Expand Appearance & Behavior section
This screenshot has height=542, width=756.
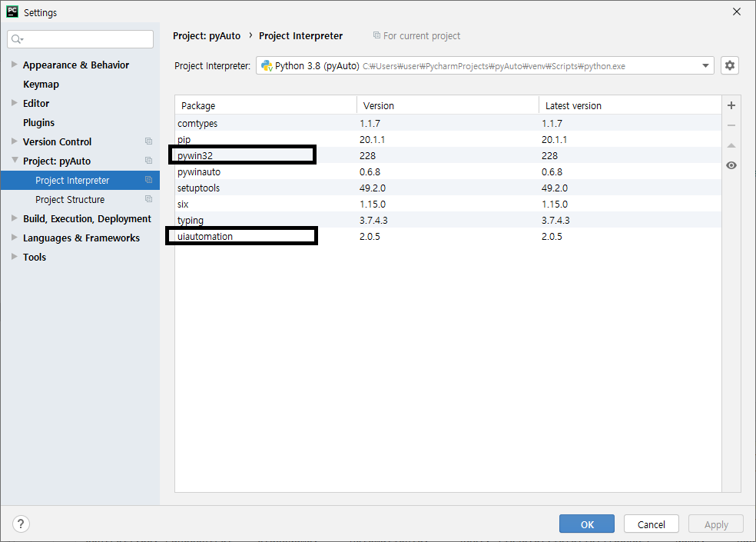click(15, 64)
